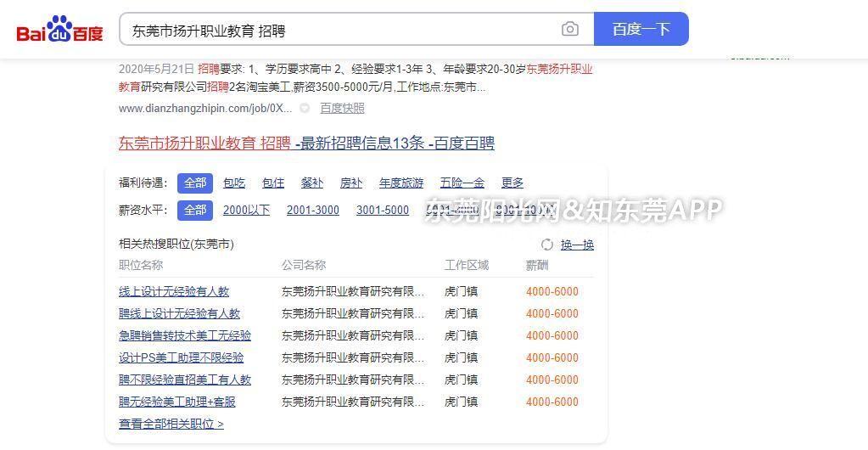Open job 聘线上设计无经验有人教

179,313
